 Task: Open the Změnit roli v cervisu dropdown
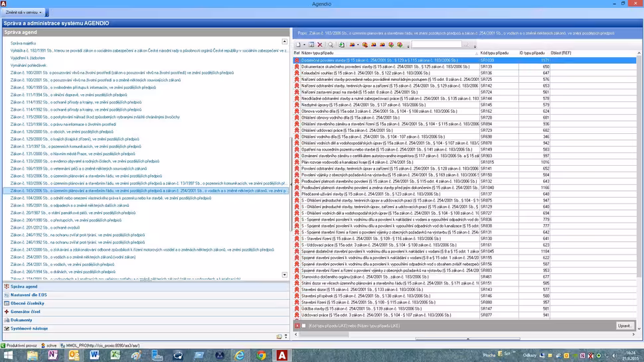pyautogui.click(x=25, y=13)
